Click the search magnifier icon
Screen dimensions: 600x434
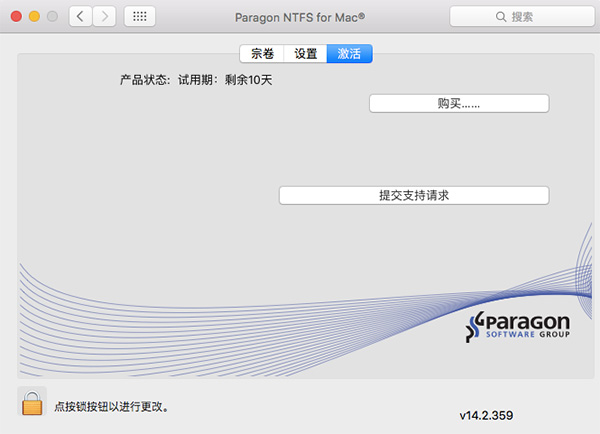[x=501, y=16]
